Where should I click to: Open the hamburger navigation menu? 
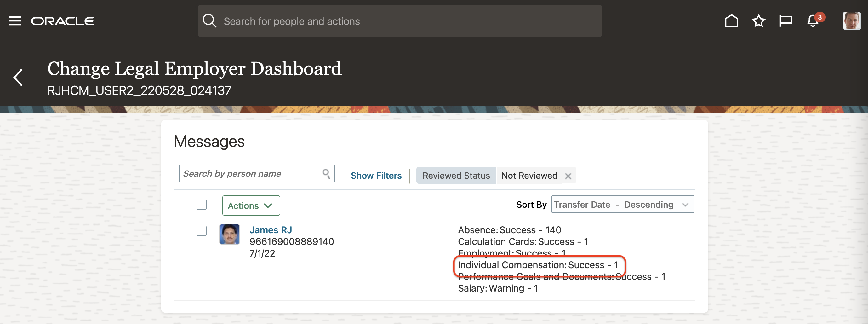[15, 21]
